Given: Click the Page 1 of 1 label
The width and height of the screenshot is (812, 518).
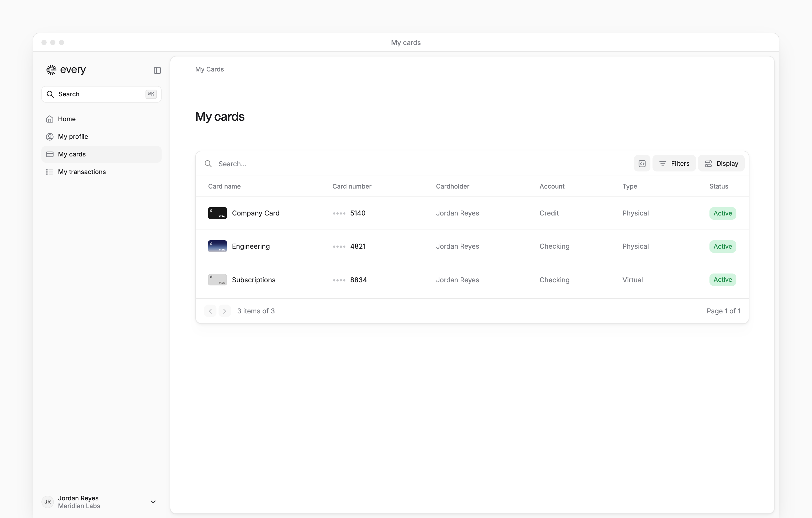Looking at the screenshot, I should 723,311.
